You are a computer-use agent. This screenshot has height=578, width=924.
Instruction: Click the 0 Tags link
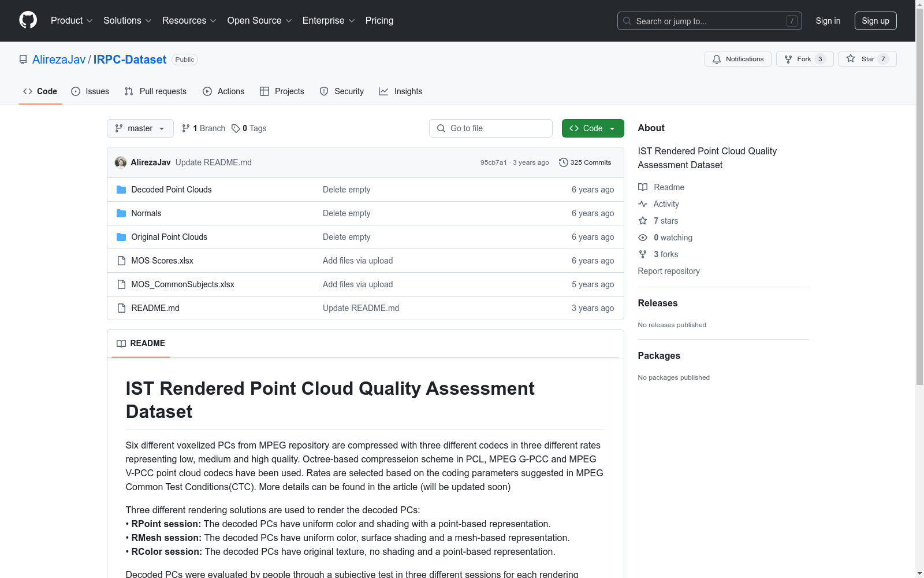(x=249, y=128)
